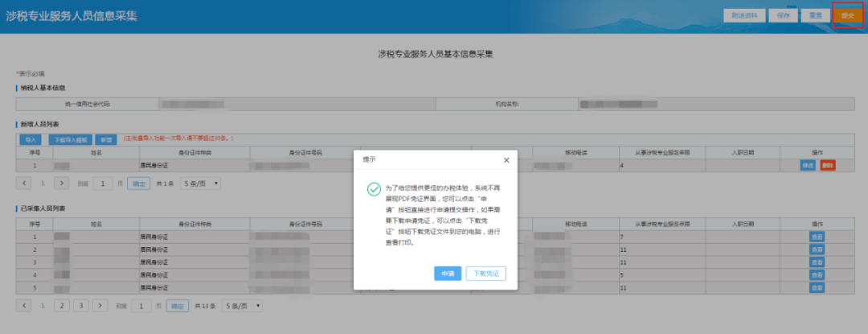This screenshot has width=868, height=334.
Task: Click page number input in collected list
Action: (x=141, y=306)
